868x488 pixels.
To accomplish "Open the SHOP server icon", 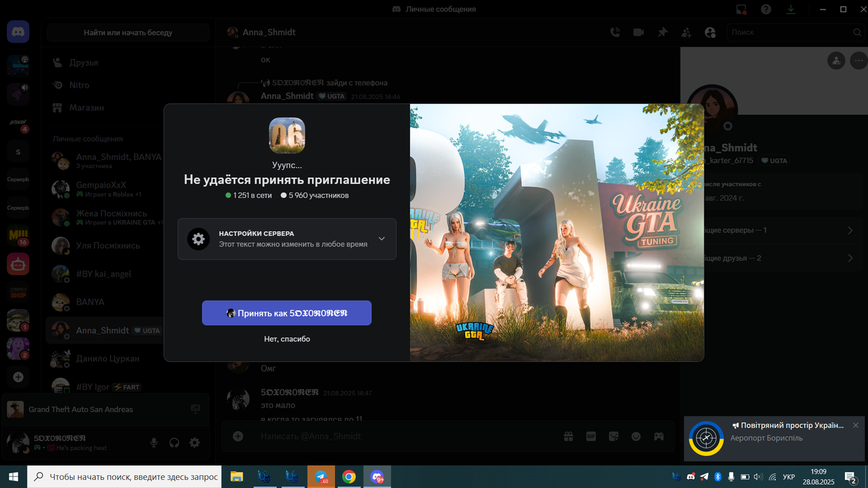I will click(18, 292).
